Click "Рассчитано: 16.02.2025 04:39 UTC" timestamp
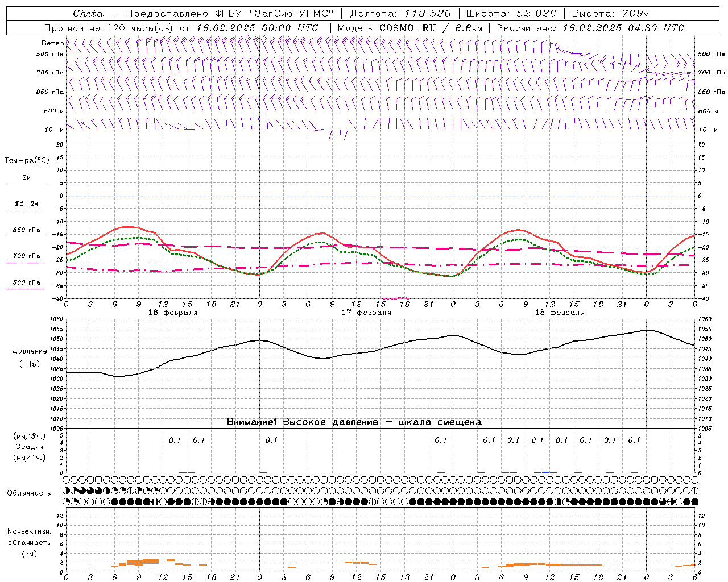 coord(590,28)
